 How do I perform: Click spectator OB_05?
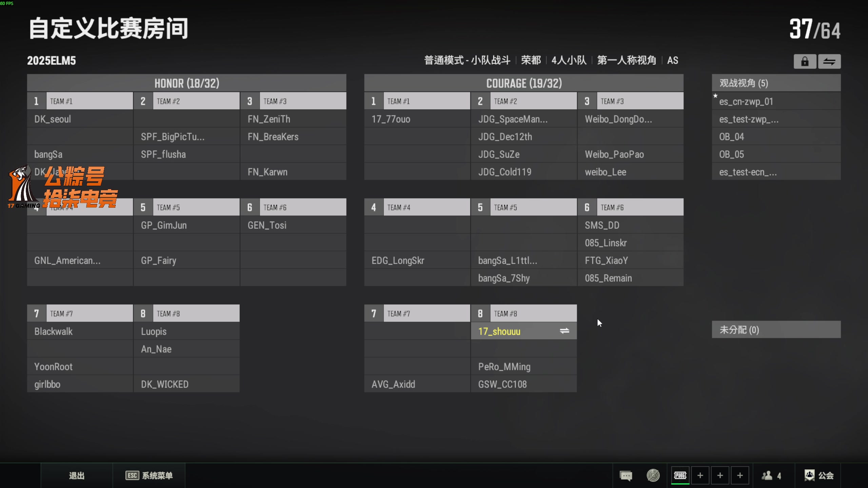point(776,154)
